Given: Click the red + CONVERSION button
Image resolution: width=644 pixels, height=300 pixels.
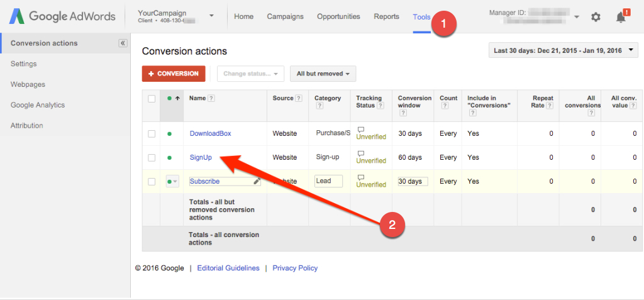Looking at the screenshot, I should point(174,74).
